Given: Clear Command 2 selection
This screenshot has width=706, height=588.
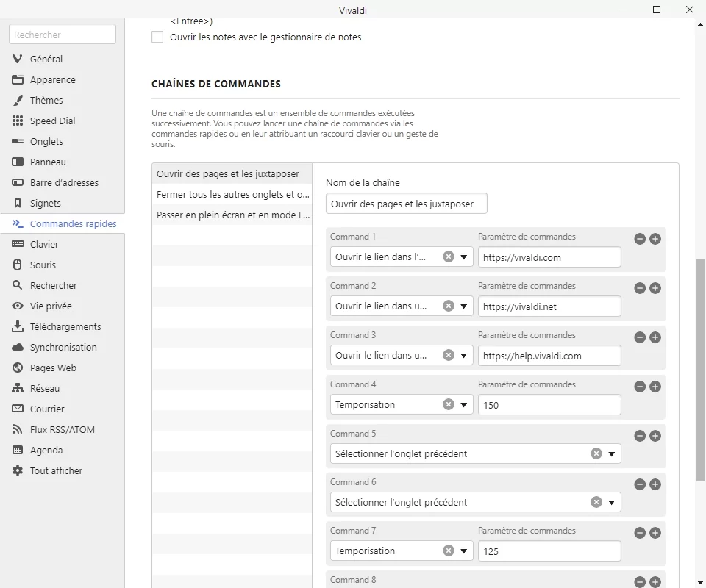Looking at the screenshot, I should 449,306.
